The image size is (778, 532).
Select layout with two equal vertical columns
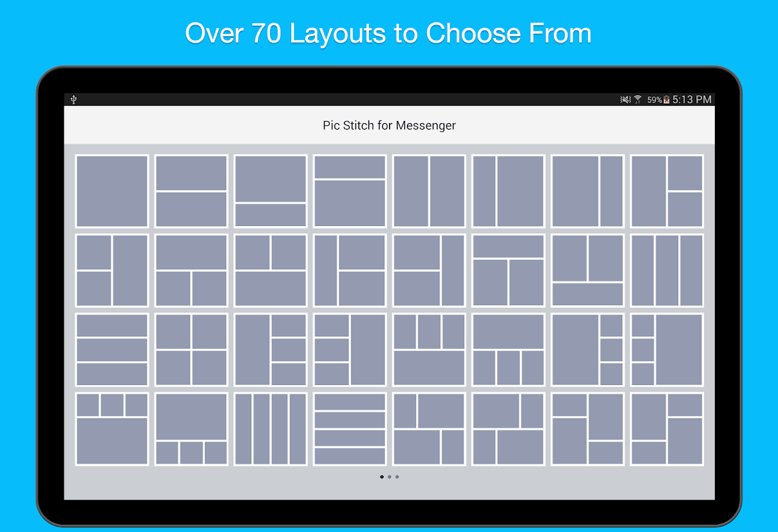429,191
